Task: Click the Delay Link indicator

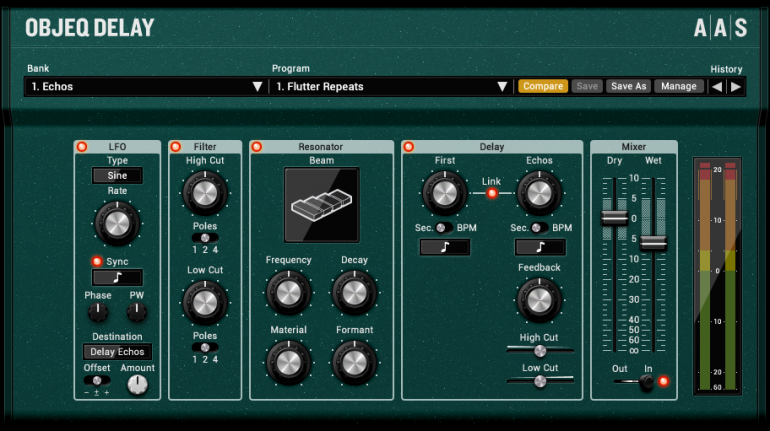Action: [491, 193]
